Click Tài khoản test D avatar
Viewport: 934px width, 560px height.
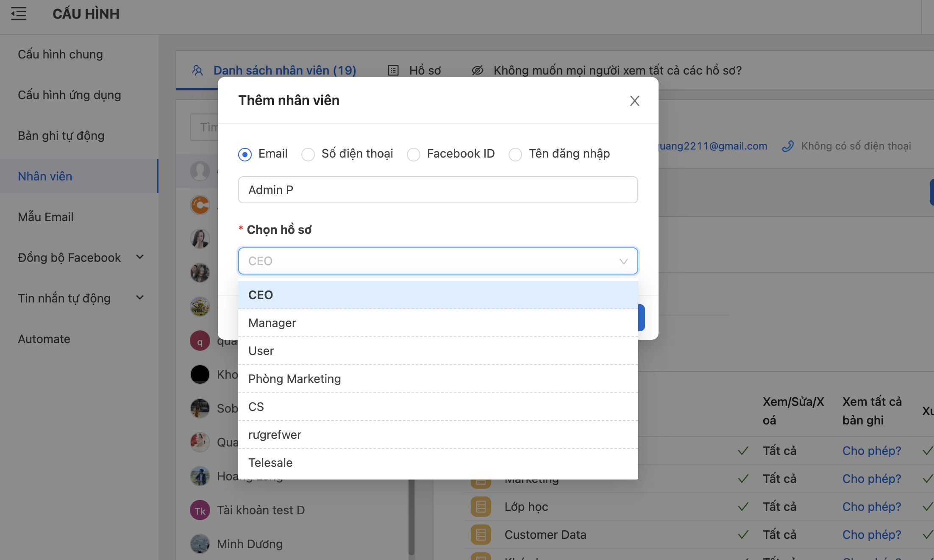pos(200,510)
